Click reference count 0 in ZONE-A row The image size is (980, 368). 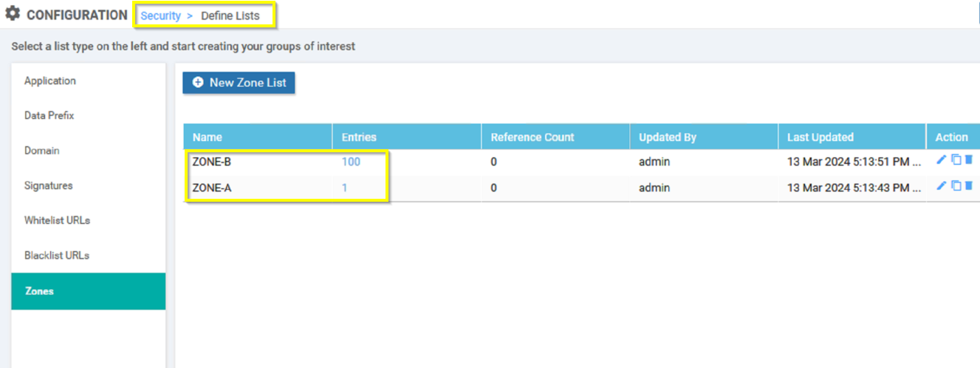coord(494,188)
